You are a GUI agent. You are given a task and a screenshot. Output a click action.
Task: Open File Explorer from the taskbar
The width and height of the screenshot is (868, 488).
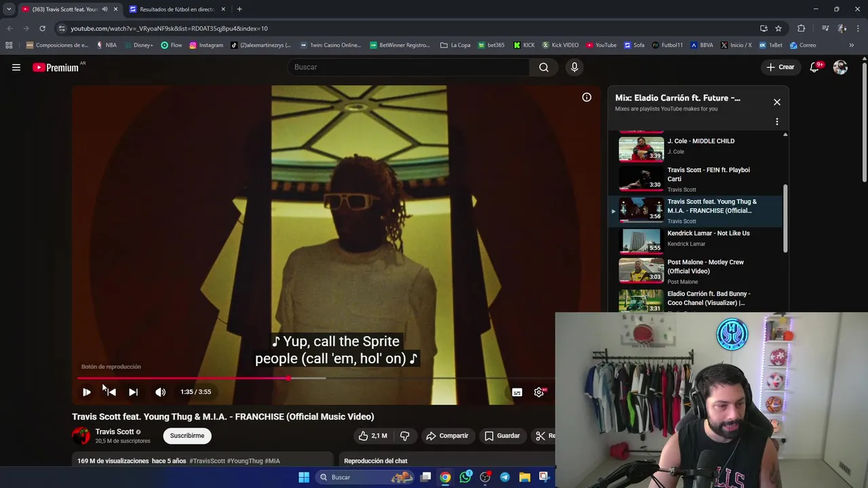pos(524,477)
